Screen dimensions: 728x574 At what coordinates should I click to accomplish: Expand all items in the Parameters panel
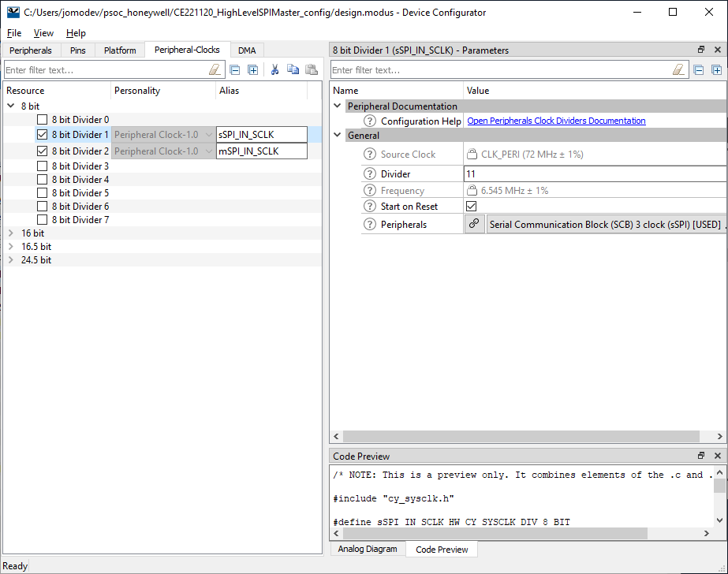click(x=716, y=70)
